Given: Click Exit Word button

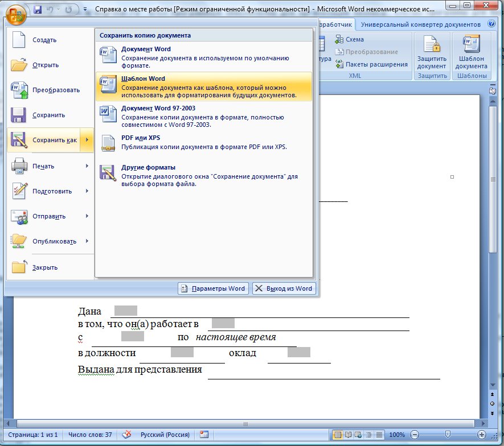Looking at the screenshot, I should pos(284,288).
